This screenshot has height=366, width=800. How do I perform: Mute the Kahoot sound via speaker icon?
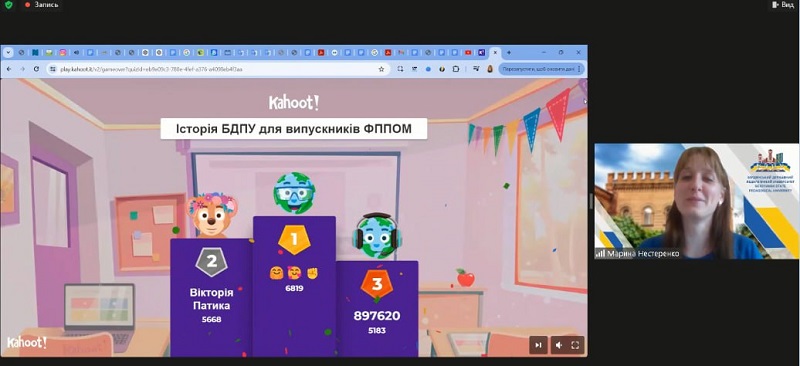pyautogui.click(x=559, y=345)
